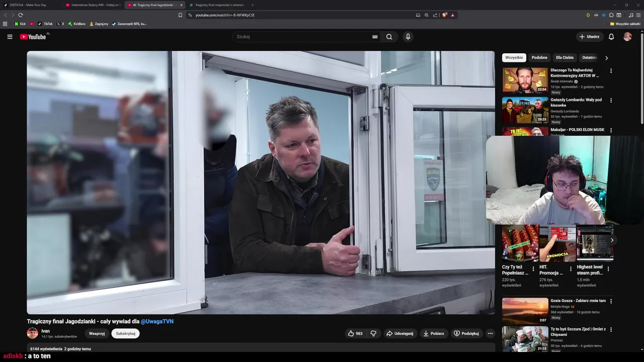Open options for Ty to był Szczura video

[611, 330]
